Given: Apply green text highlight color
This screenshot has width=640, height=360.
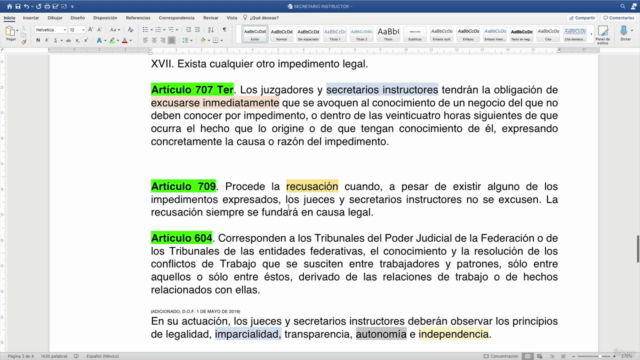Looking at the screenshot, I should pyautogui.click(x=112, y=40).
